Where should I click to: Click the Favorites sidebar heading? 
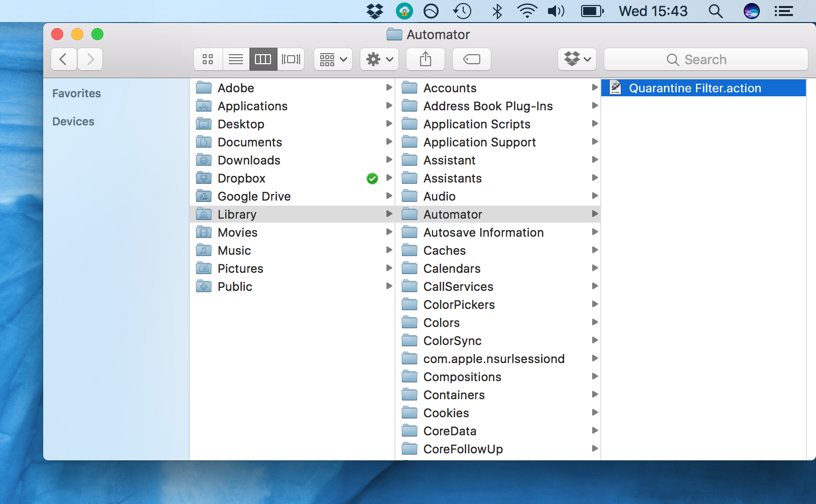pyautogui.click(x=76, y=93)
